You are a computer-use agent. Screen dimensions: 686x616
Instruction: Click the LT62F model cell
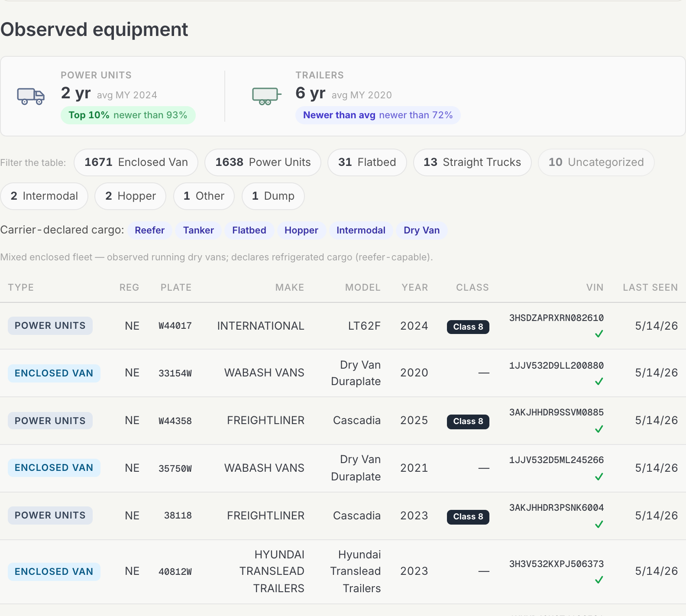click(364, 326)
